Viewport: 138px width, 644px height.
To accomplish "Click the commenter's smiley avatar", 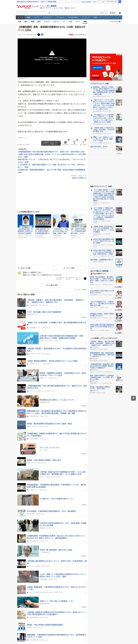I will tap(19, 273).
